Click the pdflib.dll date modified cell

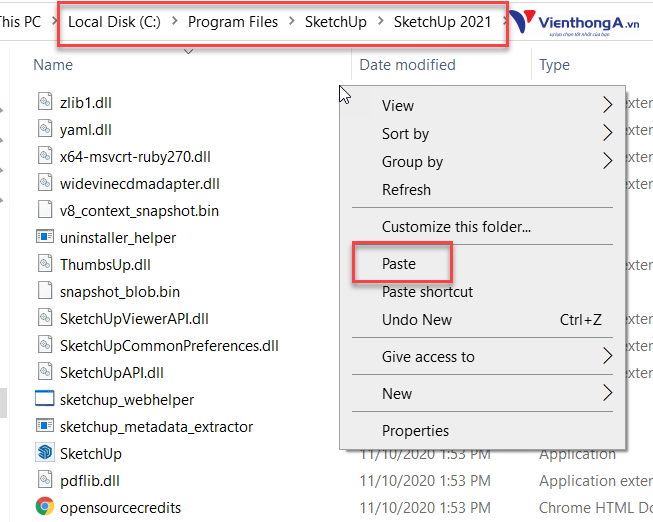click(x=425, y=481)
